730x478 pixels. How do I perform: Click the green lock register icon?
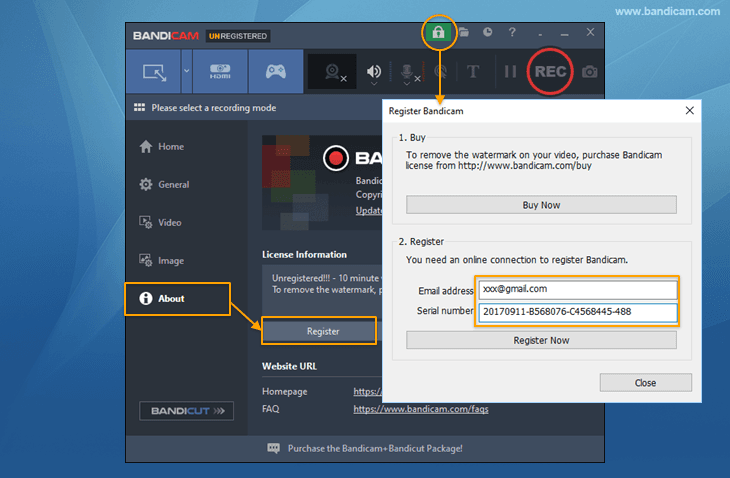[x=438, y=32]
